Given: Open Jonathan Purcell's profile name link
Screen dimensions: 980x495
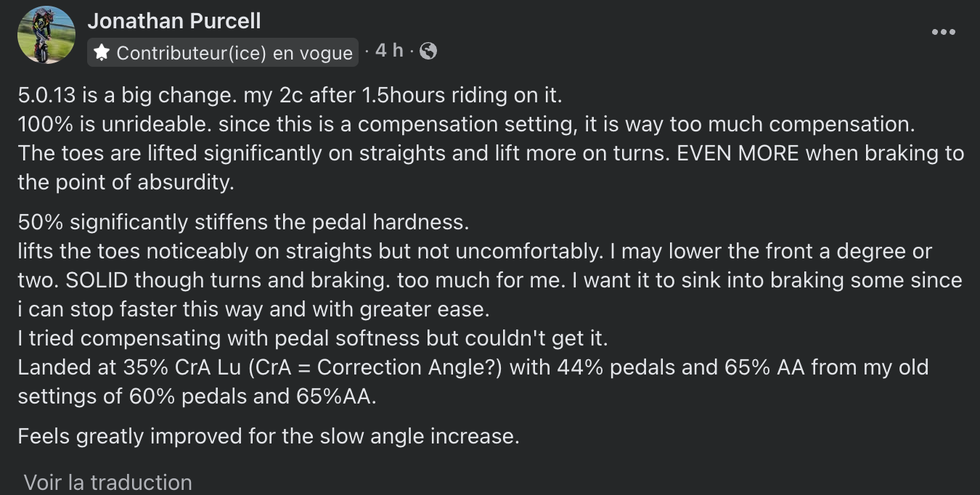Looking at the screenshot, I should pyautogui.click(x=174, y=21).
